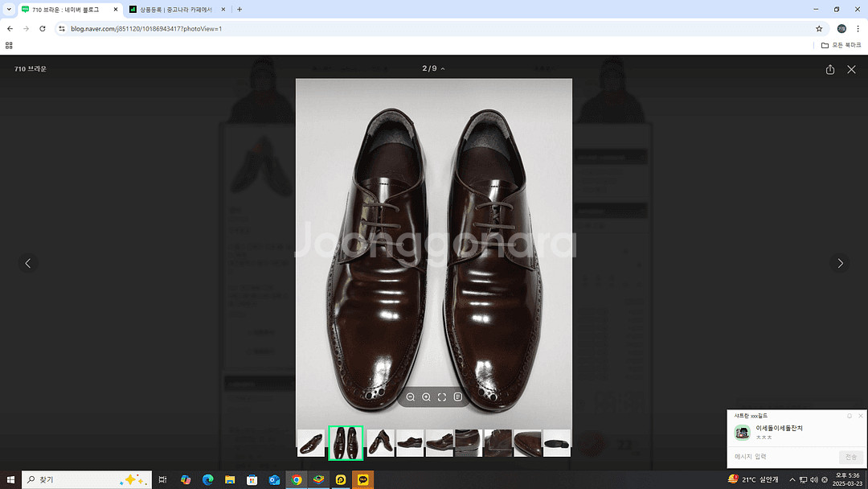This screenshot has width=868, height=489.
Task: Go forward in browser history
Action: tap(26, 29)
